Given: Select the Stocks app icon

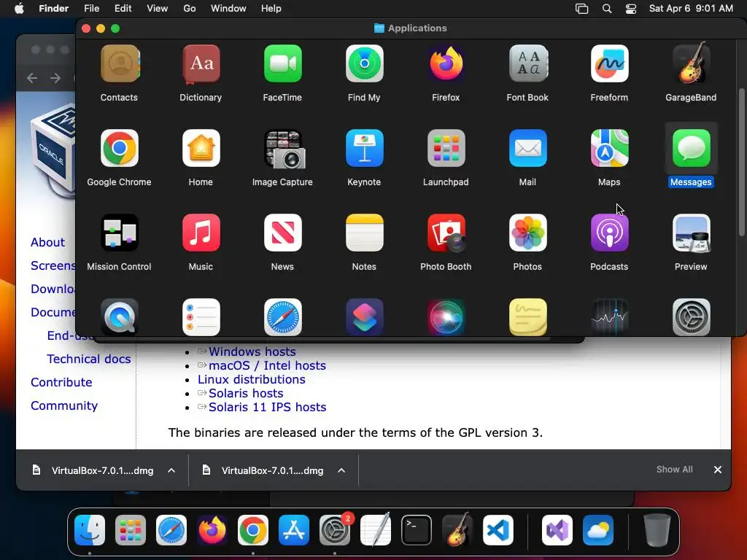Looking at the screenshot, I should (609, 317).
